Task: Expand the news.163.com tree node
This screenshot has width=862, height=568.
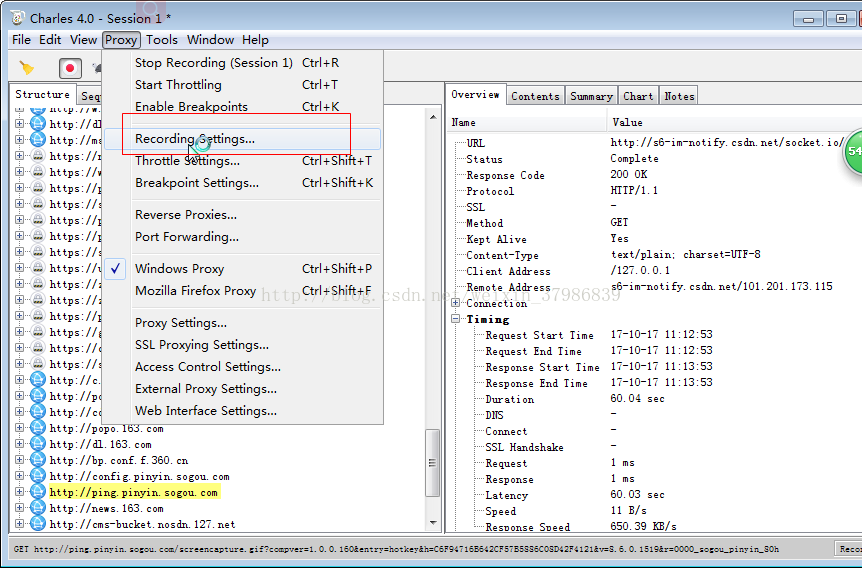Action: pos(19,508)
